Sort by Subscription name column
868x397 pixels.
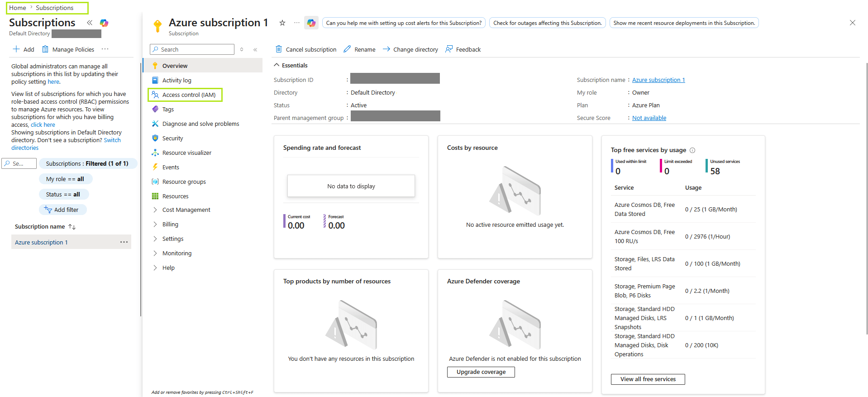(45, 226)
